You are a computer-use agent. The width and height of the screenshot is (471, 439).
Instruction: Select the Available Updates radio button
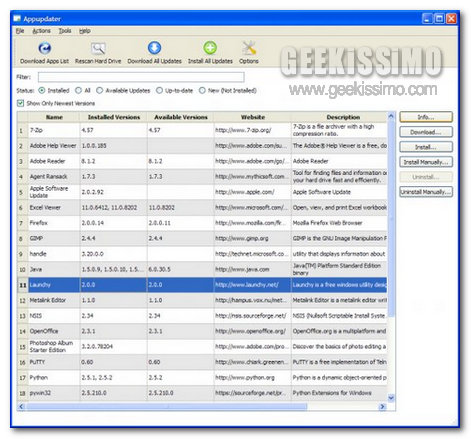point(99,90)
